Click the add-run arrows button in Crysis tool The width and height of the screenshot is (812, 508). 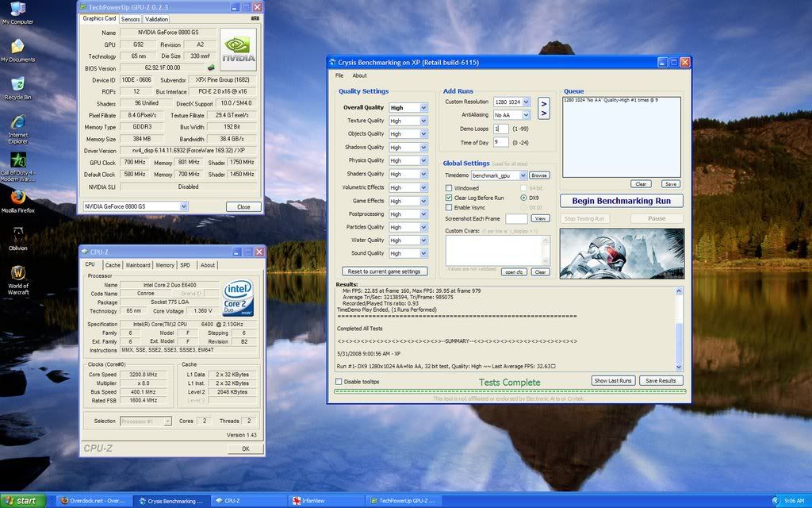pos(543,108)
